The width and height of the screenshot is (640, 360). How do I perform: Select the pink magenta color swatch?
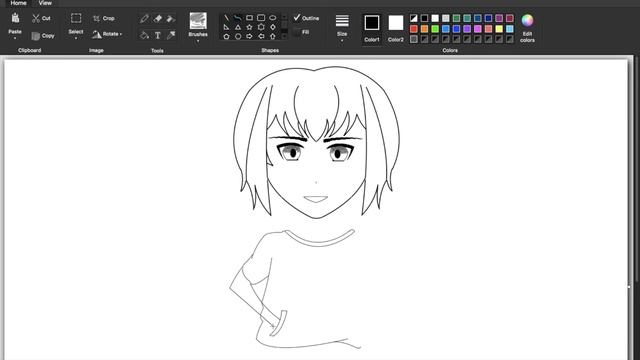tap(478, 29)
